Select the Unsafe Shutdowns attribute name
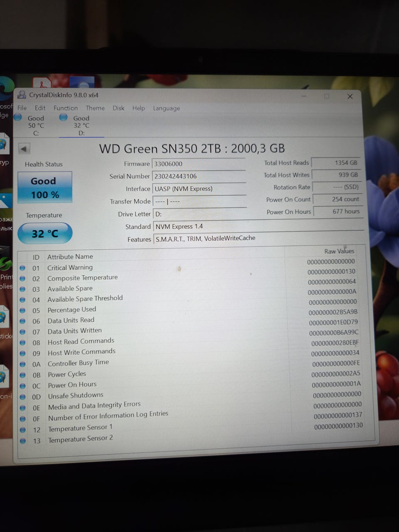The image size is (399, 532). point(75,395)
